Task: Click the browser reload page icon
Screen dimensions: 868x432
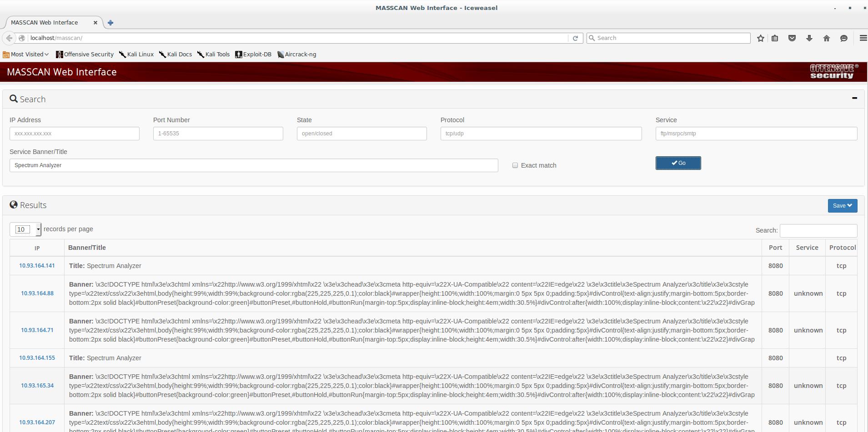Action: pos(575,38)
